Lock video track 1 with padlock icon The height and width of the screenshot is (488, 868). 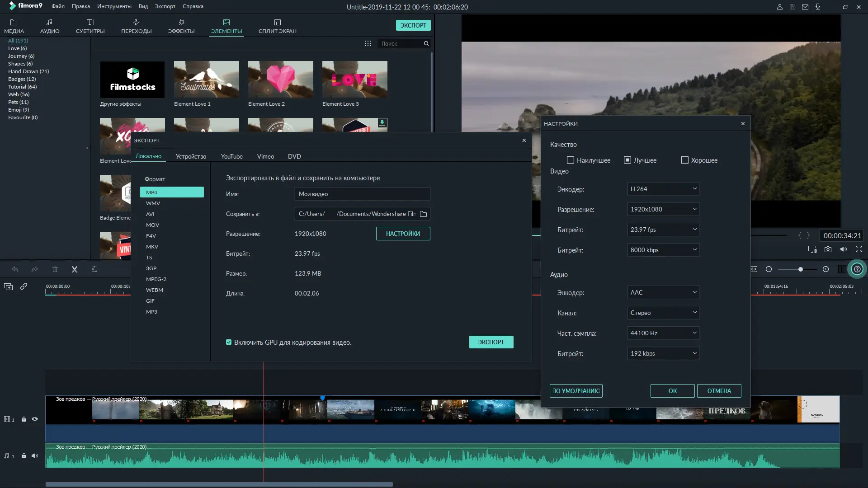24,419
